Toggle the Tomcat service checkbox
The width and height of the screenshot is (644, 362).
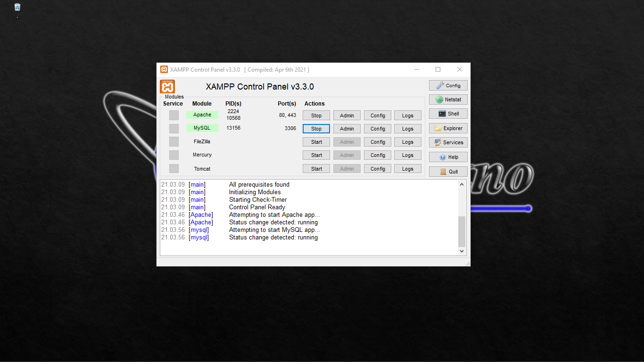pyautogui.click(x=174, y=168)
